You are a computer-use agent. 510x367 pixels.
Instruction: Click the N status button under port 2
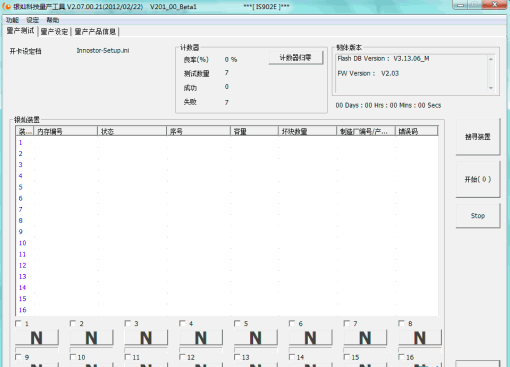[91, 338]
